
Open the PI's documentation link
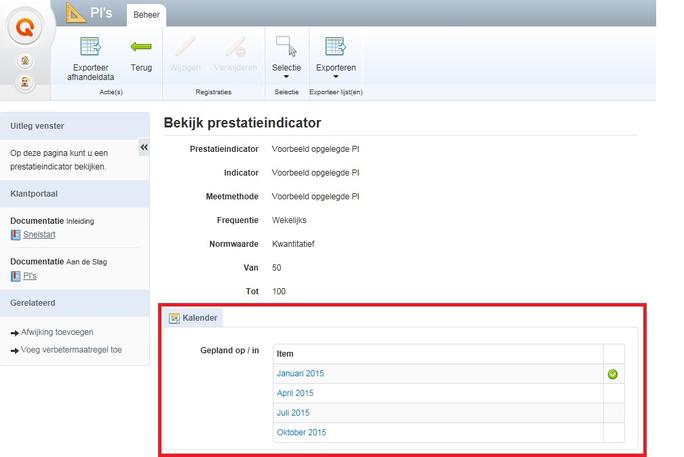[30, 275]
